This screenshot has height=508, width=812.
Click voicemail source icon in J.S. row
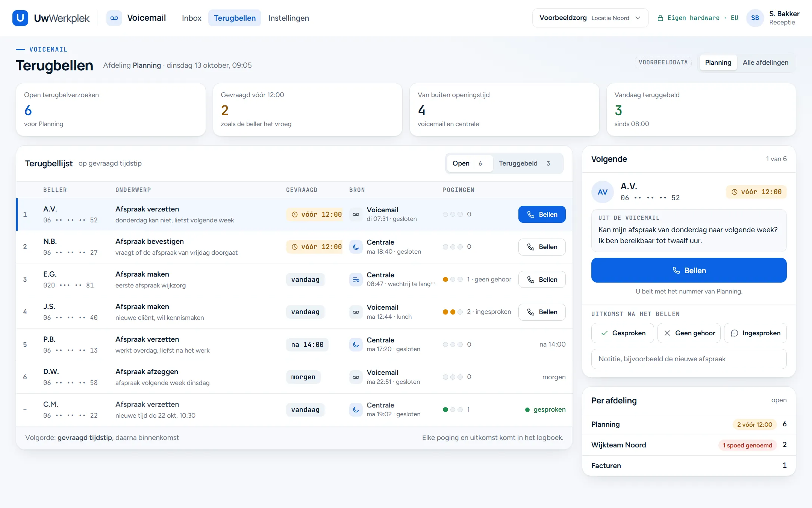pyautogui.click(x=356, y=312)
